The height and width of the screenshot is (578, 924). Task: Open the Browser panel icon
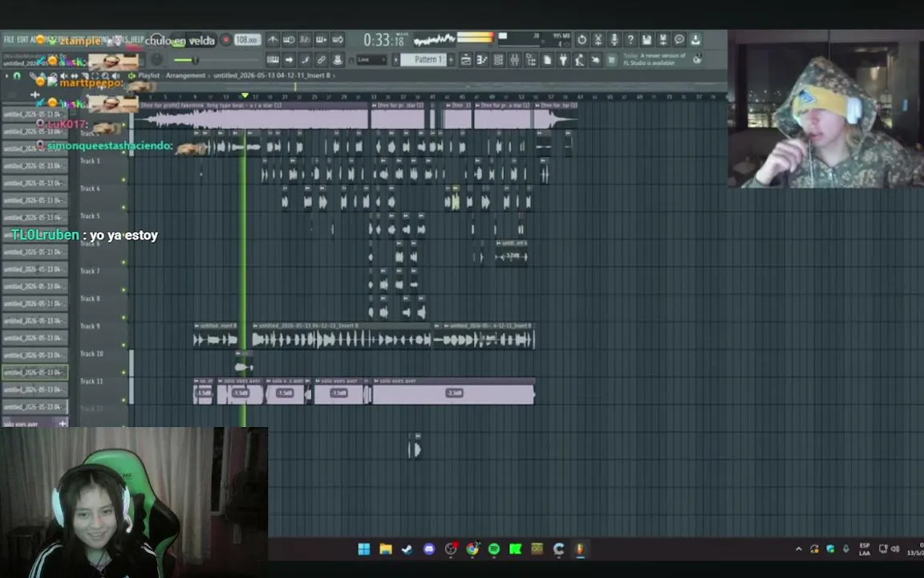pos(531,59)
